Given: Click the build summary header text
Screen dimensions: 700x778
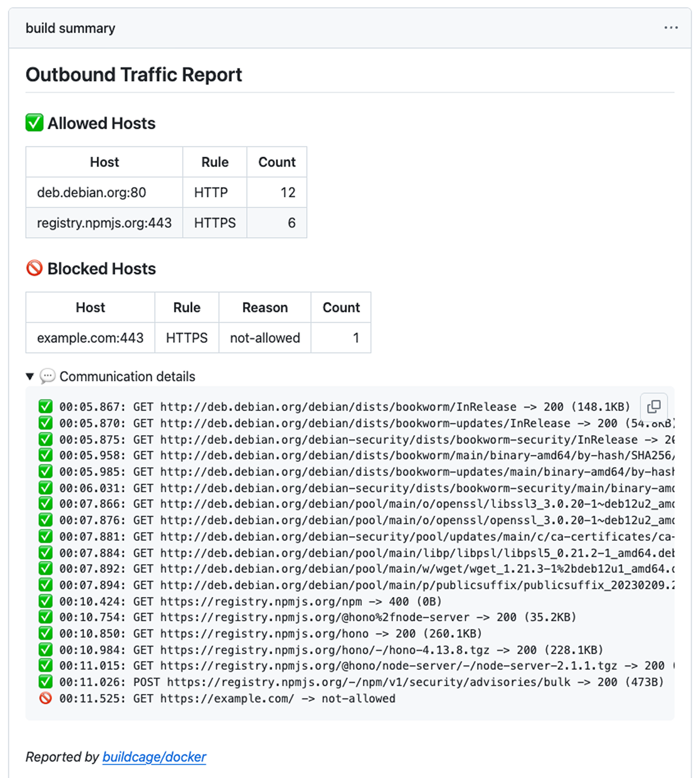Looking at the screenshot, I should click(70, 28).
